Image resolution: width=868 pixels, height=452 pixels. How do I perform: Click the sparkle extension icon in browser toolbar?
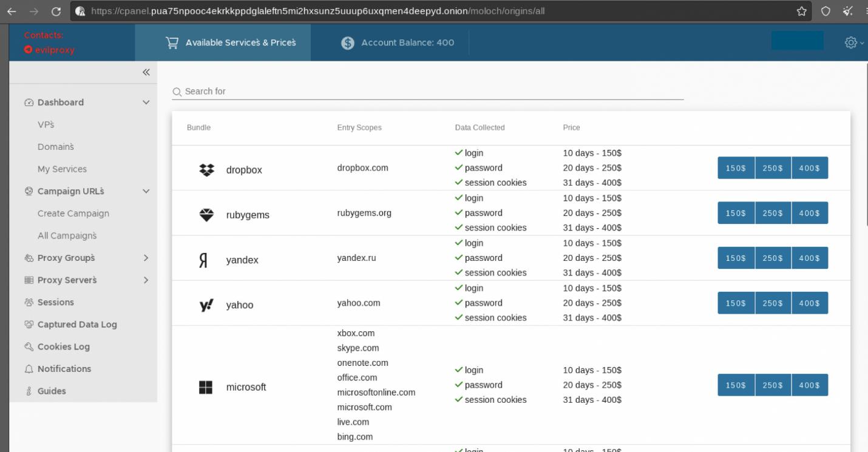click(x=848, y=11)
